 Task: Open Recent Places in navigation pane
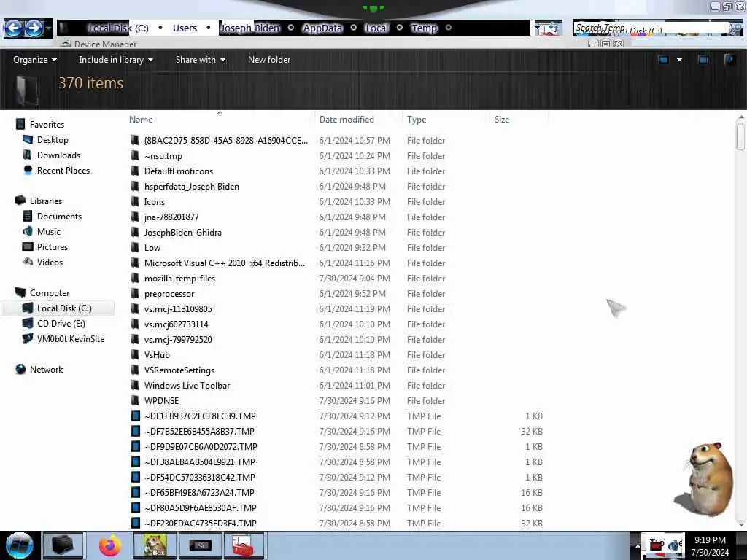pos(63,171)
